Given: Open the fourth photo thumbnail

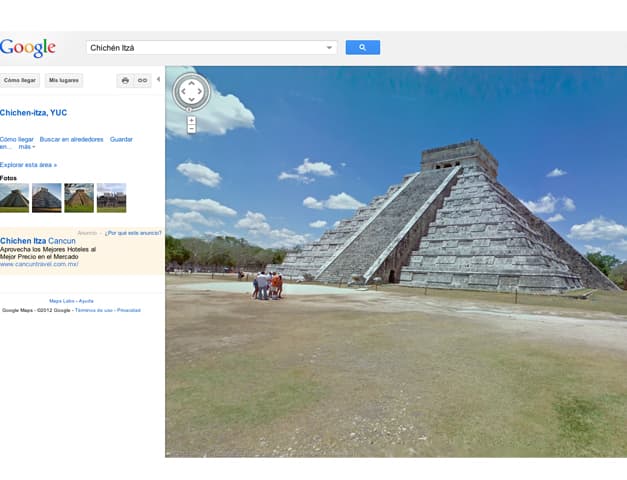Looking at the screenshot, I should (x=111, y=197).
